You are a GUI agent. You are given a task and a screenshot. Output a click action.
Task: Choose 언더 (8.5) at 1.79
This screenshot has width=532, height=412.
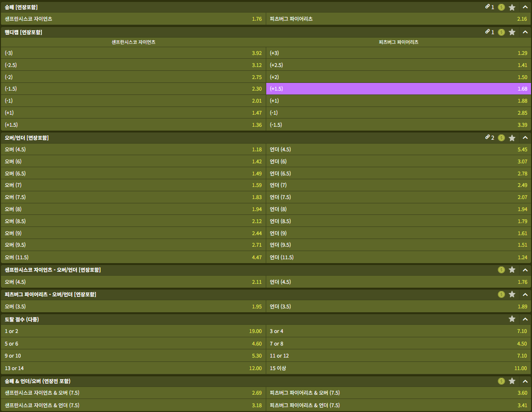click(399, 221)
